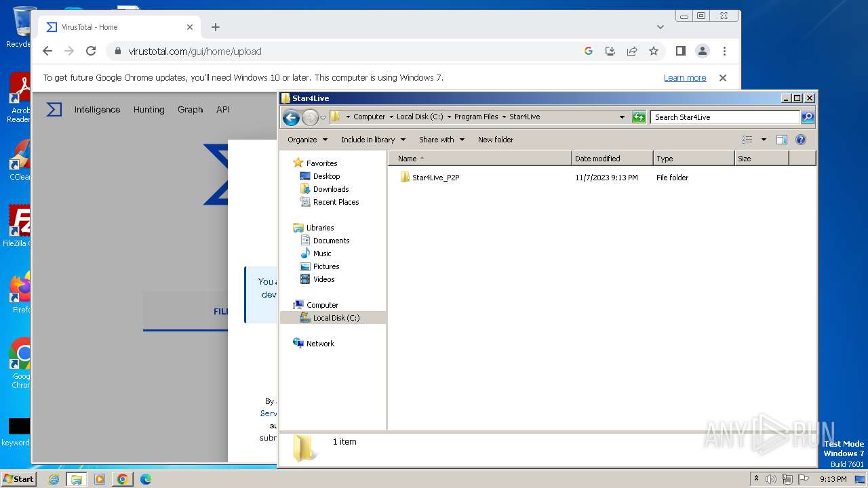Image resolution: width=868 pixels, height=488 pixels.
Task: Click New folder button
Action: 496,140
